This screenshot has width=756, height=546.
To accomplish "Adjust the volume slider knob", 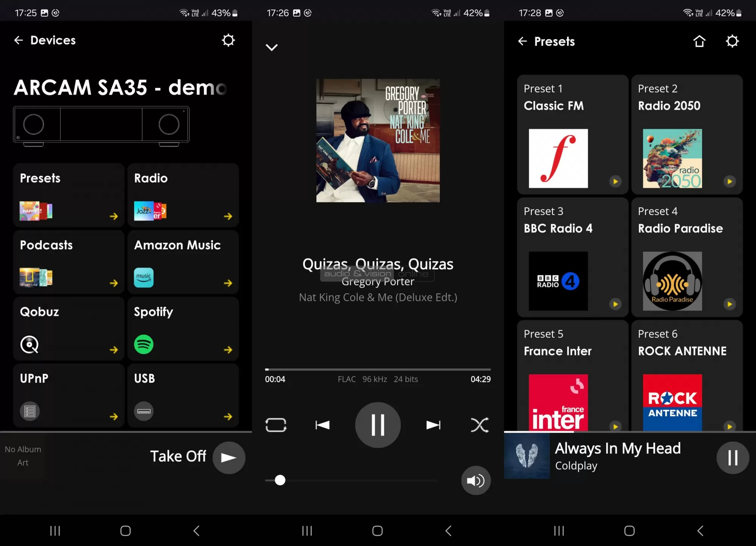I will (280, 480).
